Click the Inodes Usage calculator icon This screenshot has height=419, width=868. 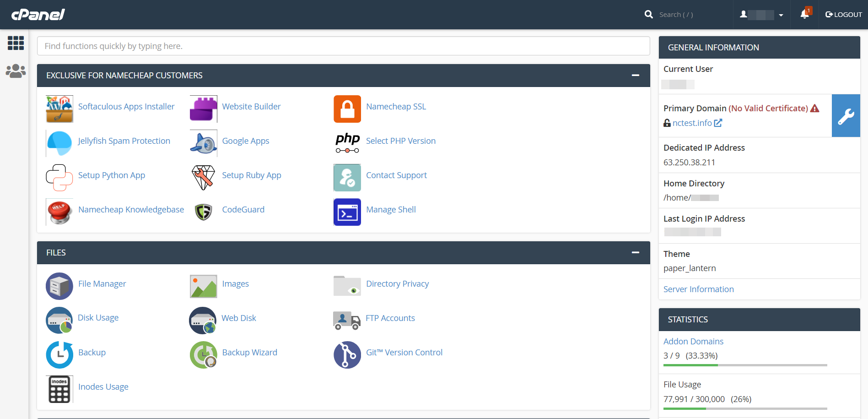pos(59,389)
